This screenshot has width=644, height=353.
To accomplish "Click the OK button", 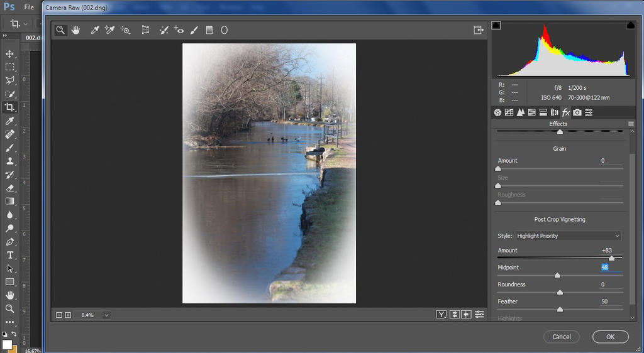I will click(610, 337).
